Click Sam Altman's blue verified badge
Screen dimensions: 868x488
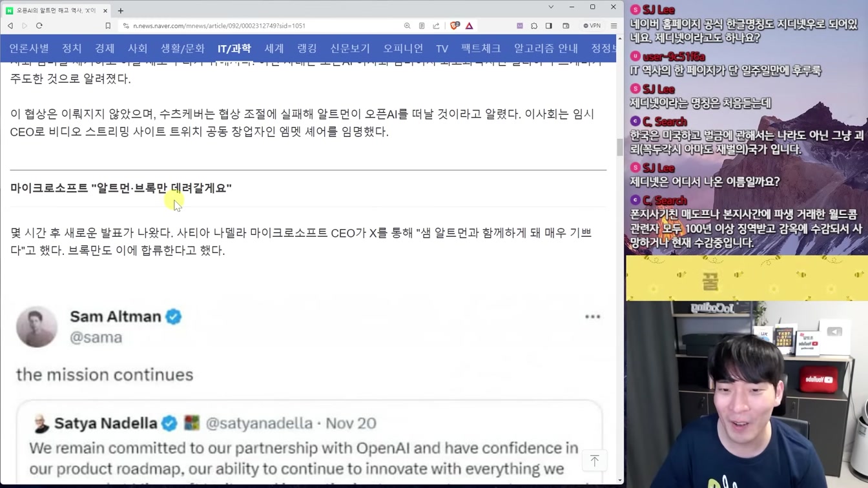(x=174, y=317)
